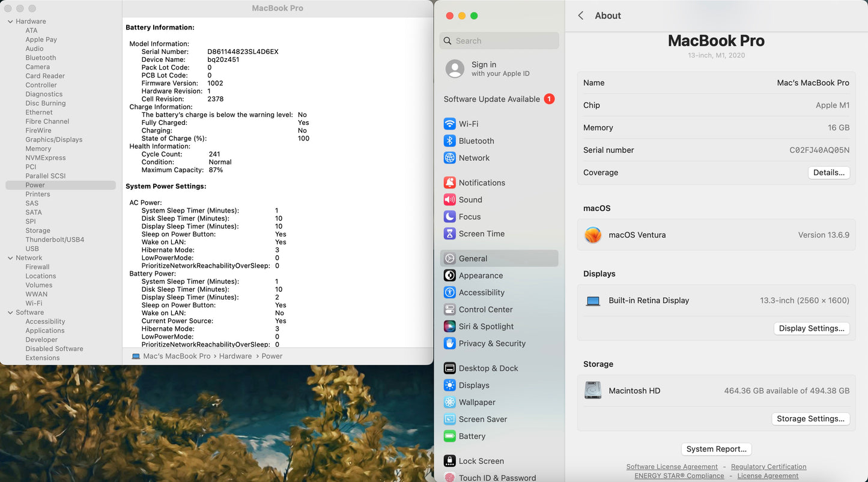Open Siri & Spotlight icon

(449, 327)
